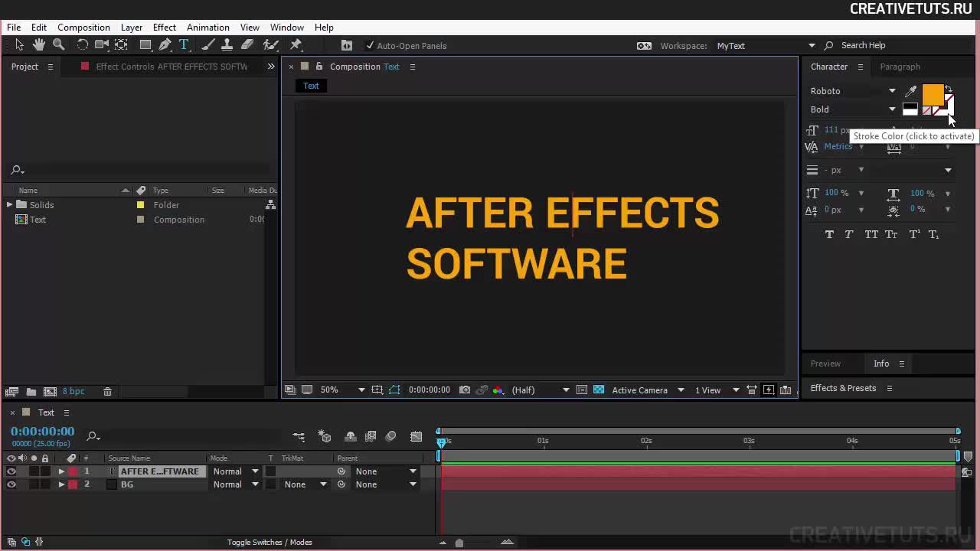Click the snapshot camera icon in viewer
Viewport: 980px width, 551px height.
465,390
